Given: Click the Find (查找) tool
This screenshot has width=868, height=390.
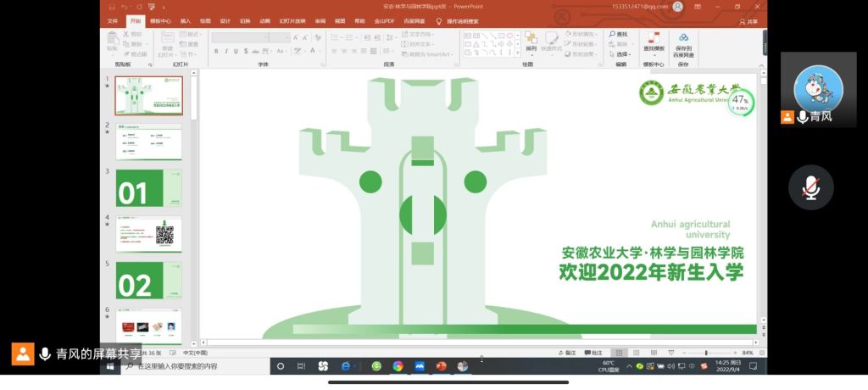Looking at the screenshot, I should [618, 34].
